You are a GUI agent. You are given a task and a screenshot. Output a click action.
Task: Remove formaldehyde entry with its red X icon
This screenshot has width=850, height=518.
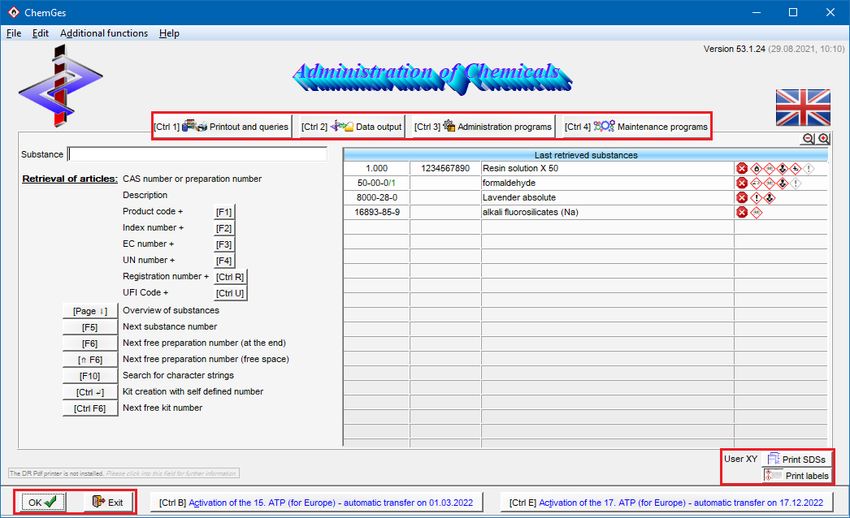pos(742,183)
